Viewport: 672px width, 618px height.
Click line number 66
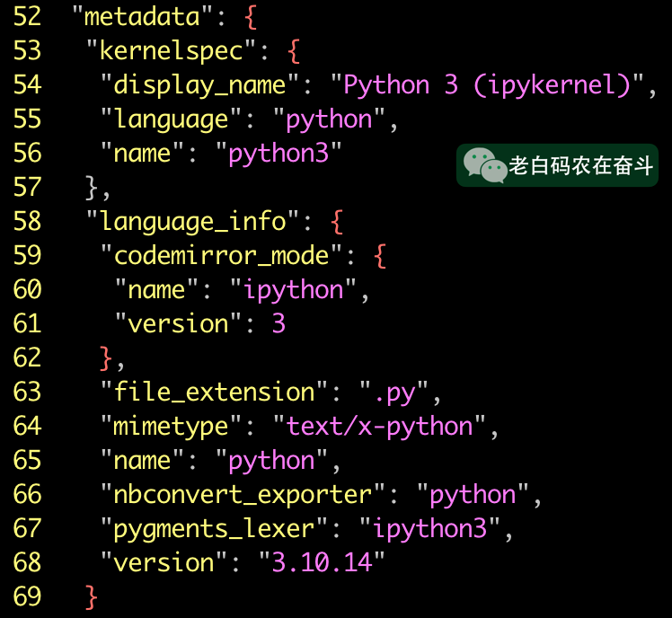(28, 494)
